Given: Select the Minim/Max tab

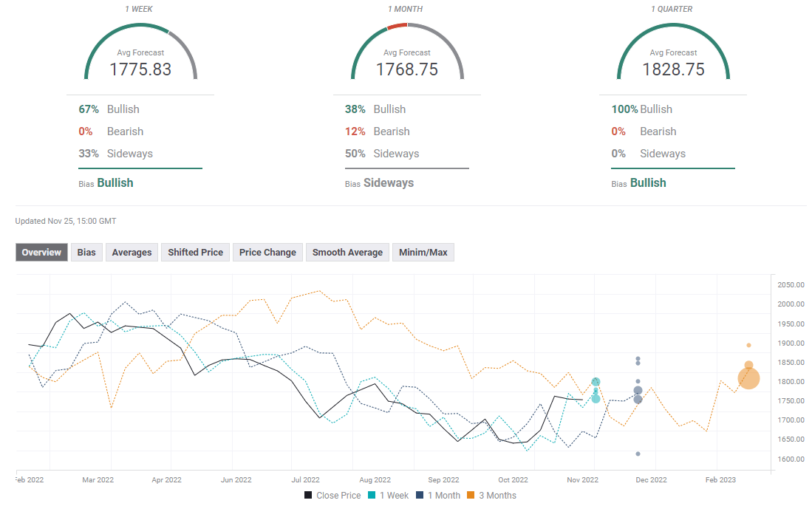Looking at the screenshot, I should point(423,253).
